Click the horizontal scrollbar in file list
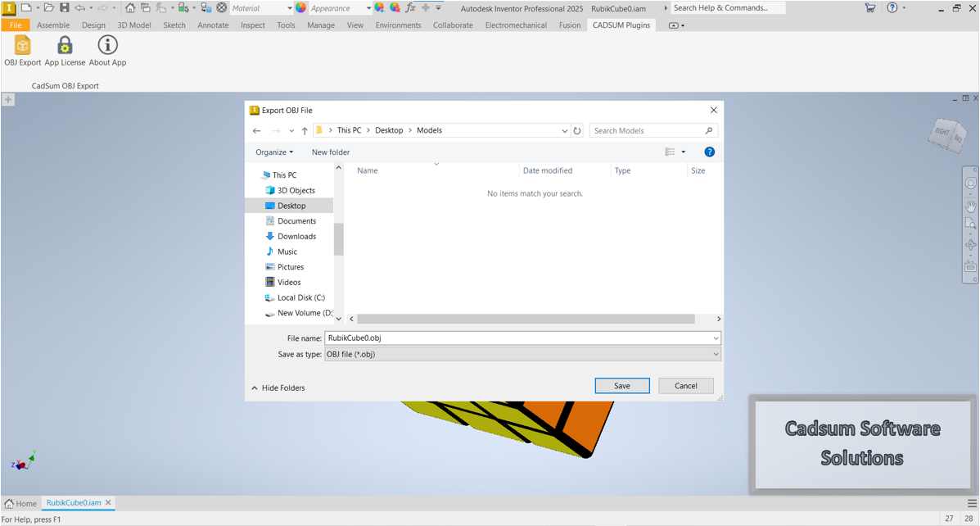 (526, 319)
